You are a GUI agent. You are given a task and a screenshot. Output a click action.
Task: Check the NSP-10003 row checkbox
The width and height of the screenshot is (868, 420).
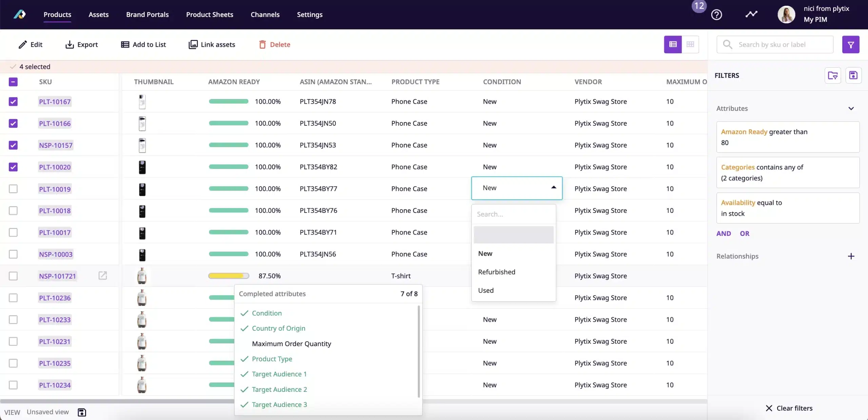pyautogui.click(x=13, y=254)
